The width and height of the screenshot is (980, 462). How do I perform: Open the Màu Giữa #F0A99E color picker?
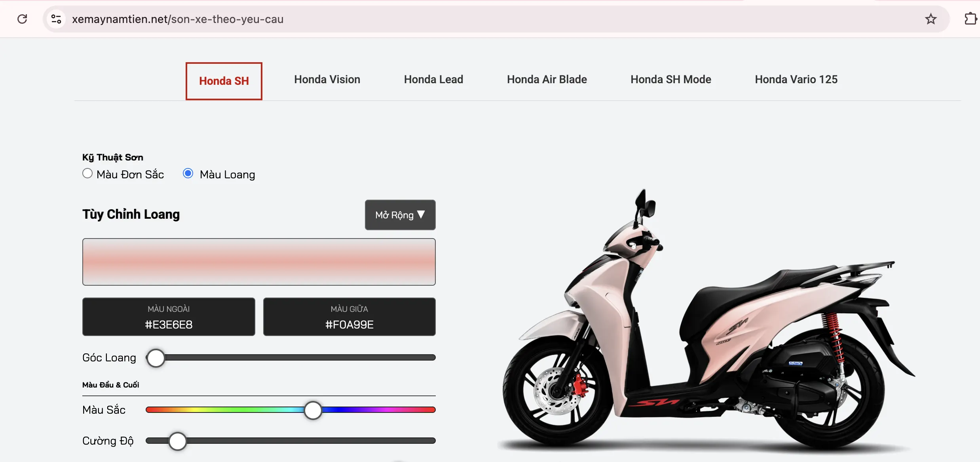pyautogui.click(x=349, y=317)
